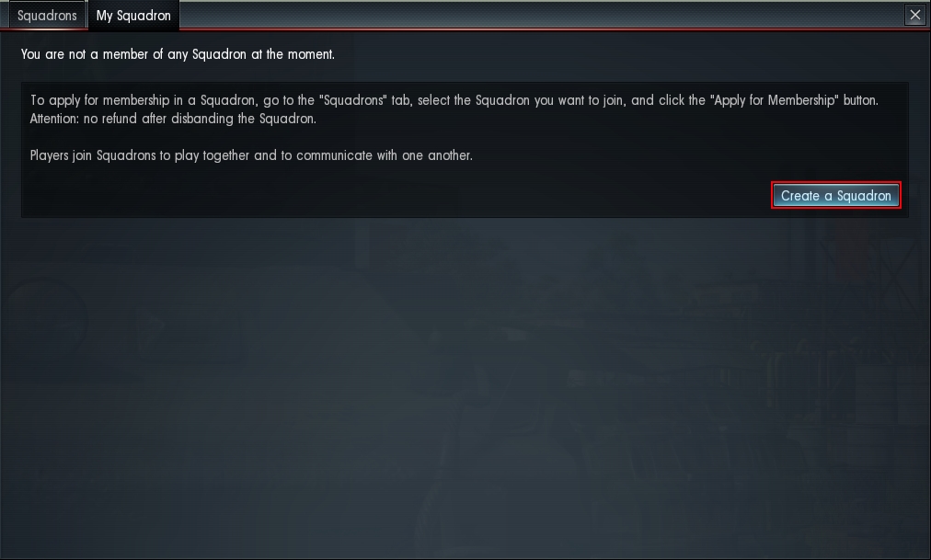Click the Create a Squadron button

pos(835,195)
